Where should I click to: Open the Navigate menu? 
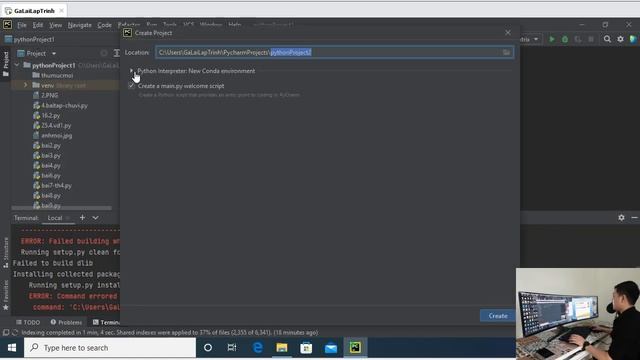(80, 25)
